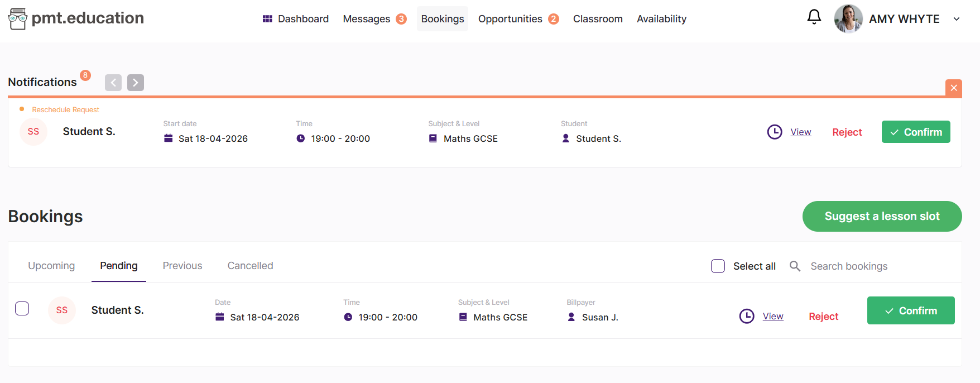Viewport: 980px width, 383px height.
Task: Check the Student S. booking checkbox
Action: point(22,309)
